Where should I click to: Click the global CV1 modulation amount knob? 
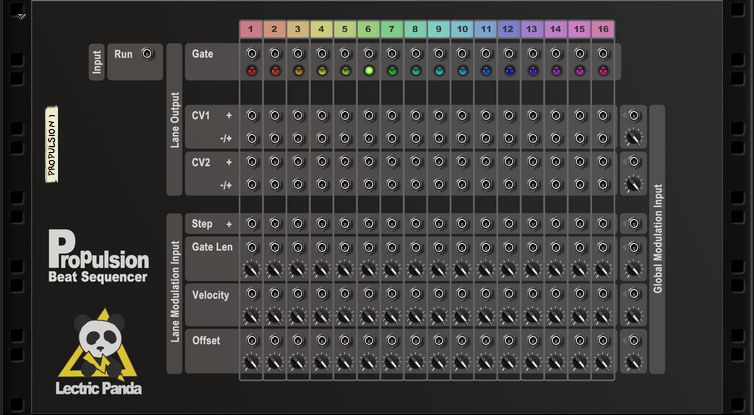click(x=634, y=138)
